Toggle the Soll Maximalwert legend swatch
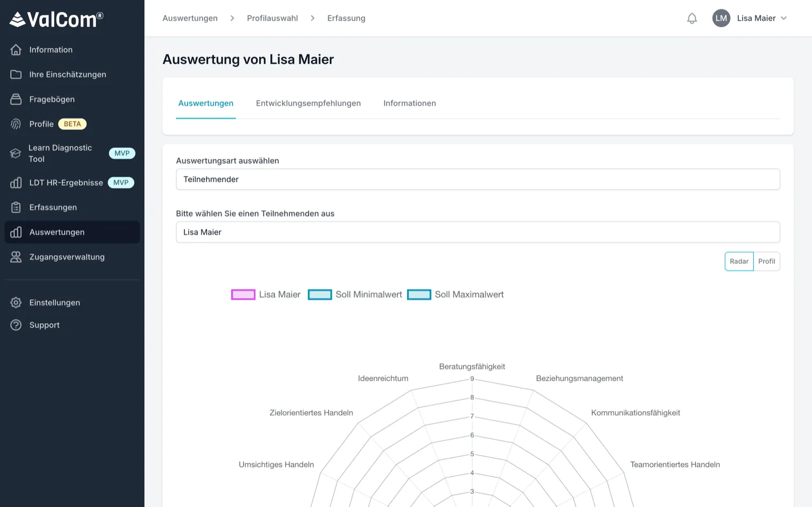 pyautogui.click(x=419, y=295)
